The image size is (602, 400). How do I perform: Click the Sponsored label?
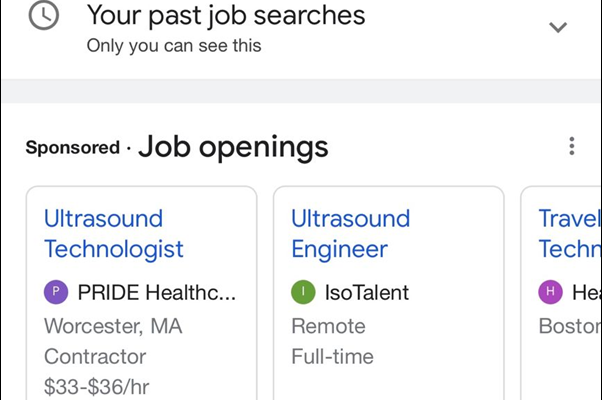(72, 148)
